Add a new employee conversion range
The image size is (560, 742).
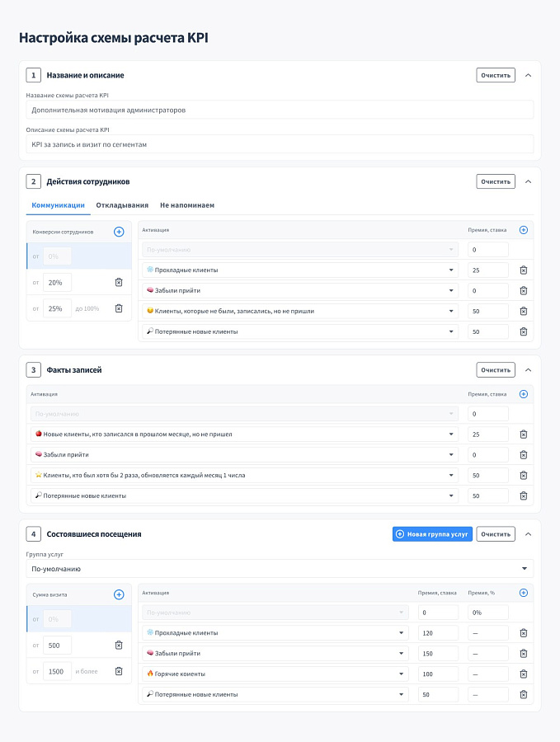pos(119,232)
